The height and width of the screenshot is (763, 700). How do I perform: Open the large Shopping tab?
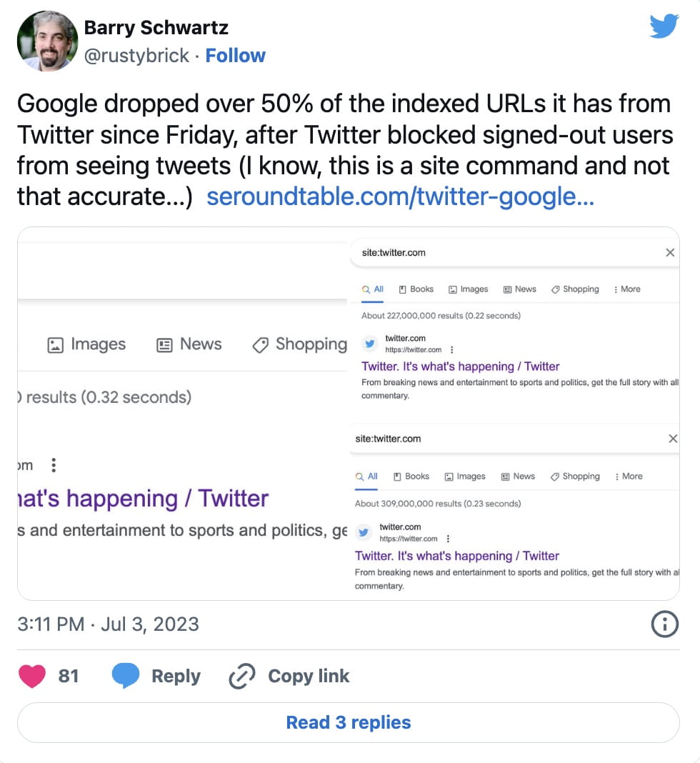click(x=300, y=344)
